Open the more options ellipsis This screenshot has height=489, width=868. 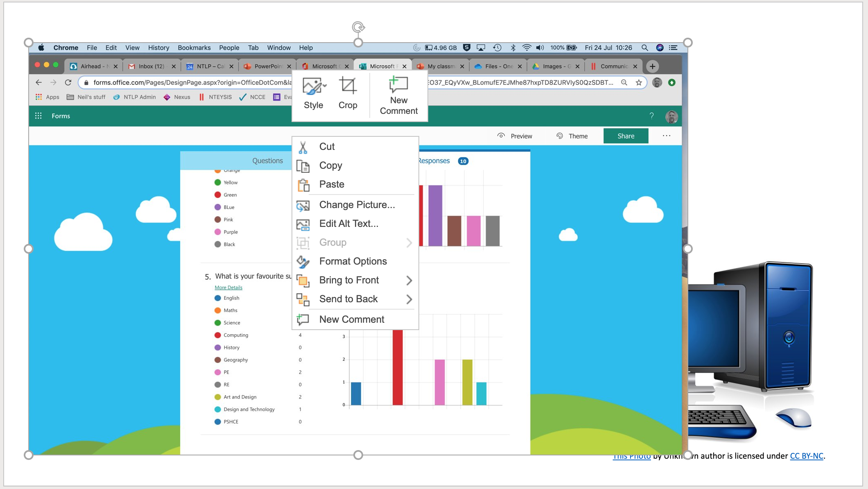click(667, 136)
